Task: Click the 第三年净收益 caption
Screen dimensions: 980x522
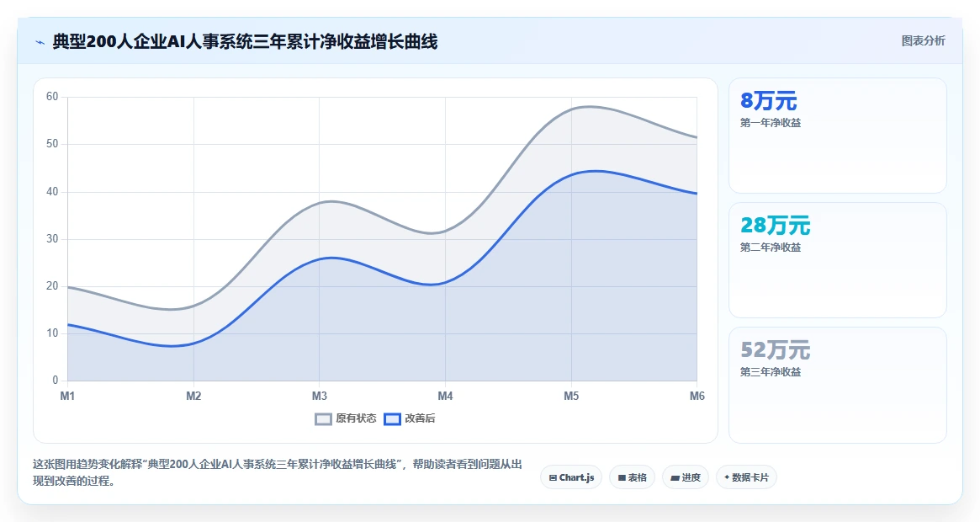Action: 771,372
